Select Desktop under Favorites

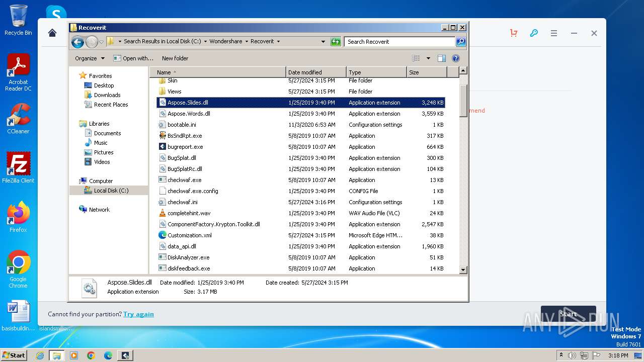104,85
